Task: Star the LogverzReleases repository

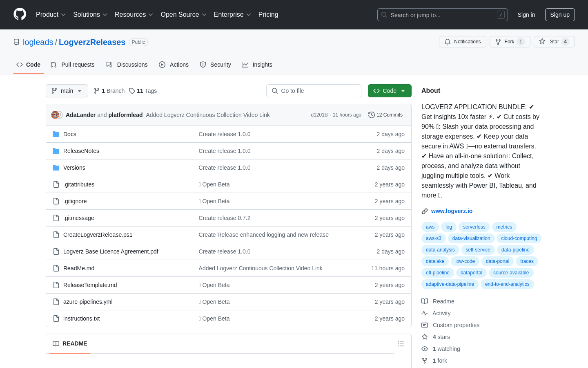Action: click(554, 42)
